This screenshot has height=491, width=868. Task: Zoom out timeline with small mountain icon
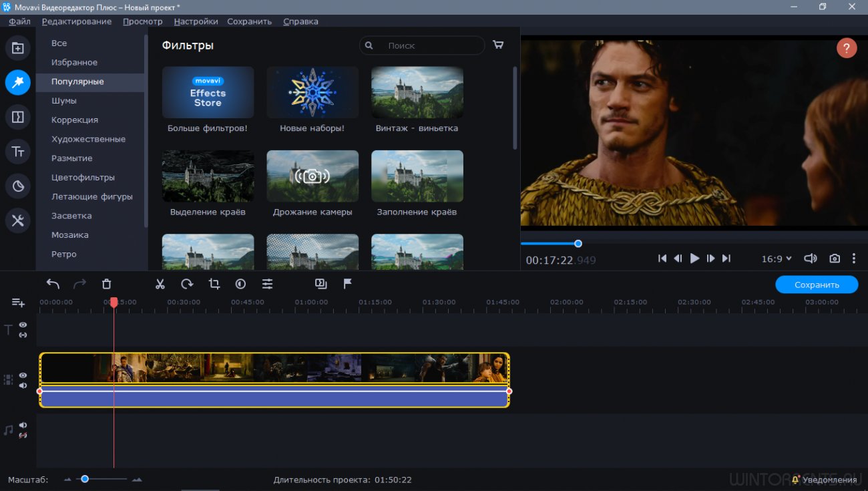pyautogui.click(x=67, y=479)
